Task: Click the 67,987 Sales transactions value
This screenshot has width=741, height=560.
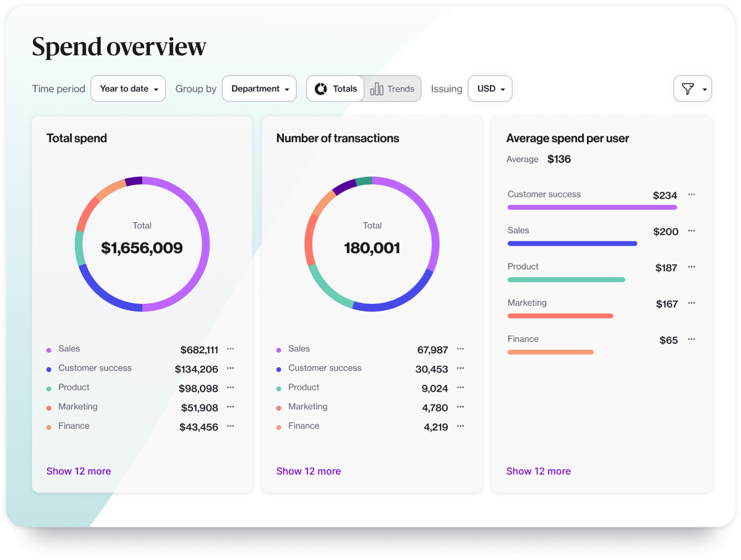Action: coord(432,350)
